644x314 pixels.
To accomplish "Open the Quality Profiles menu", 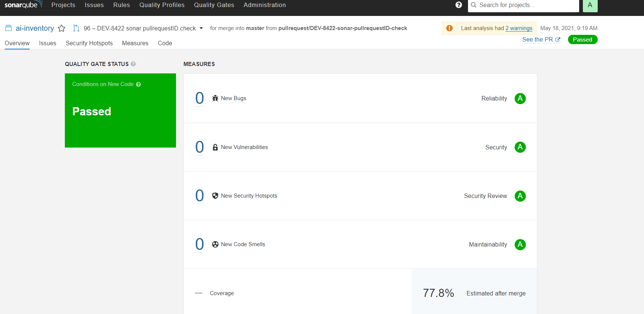I will click(x=162, y=5).
